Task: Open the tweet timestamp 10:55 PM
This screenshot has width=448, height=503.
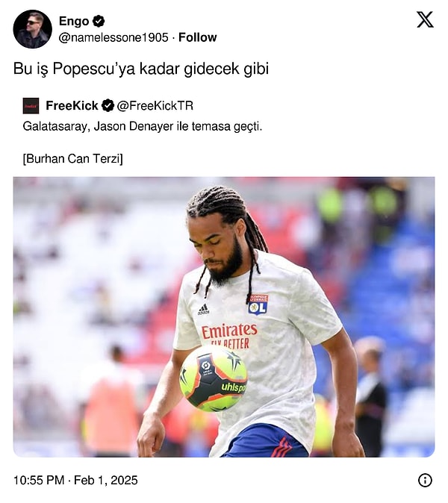Action: tap(39, 480)
